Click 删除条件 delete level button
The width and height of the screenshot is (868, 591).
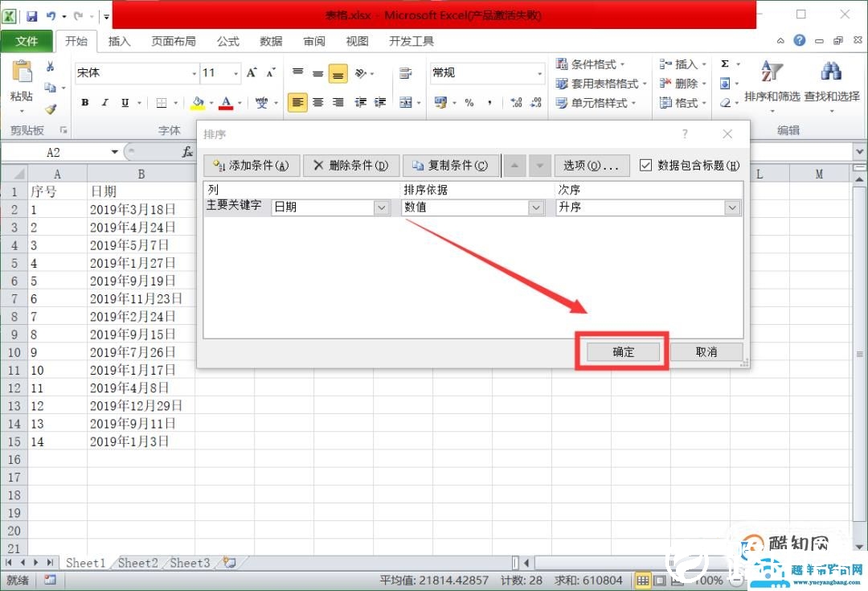click(351, 165)
